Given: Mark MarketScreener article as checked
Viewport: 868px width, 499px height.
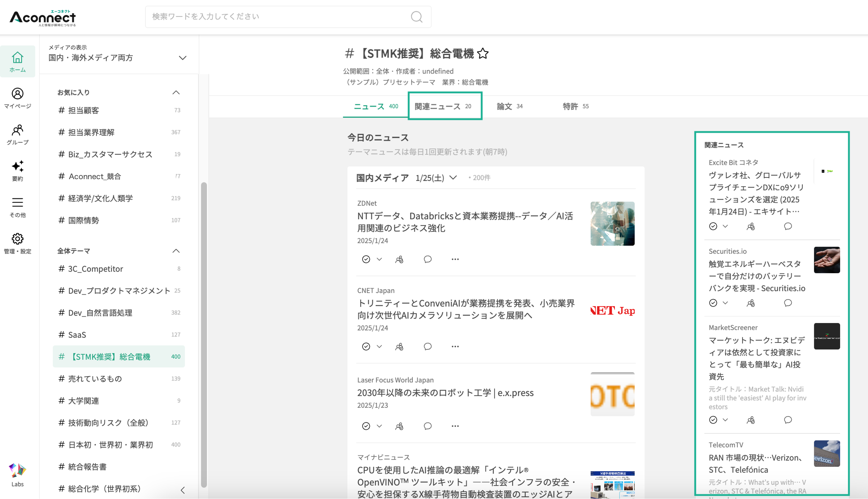Looking at the screenshot, I should click(x=713, y=420).
